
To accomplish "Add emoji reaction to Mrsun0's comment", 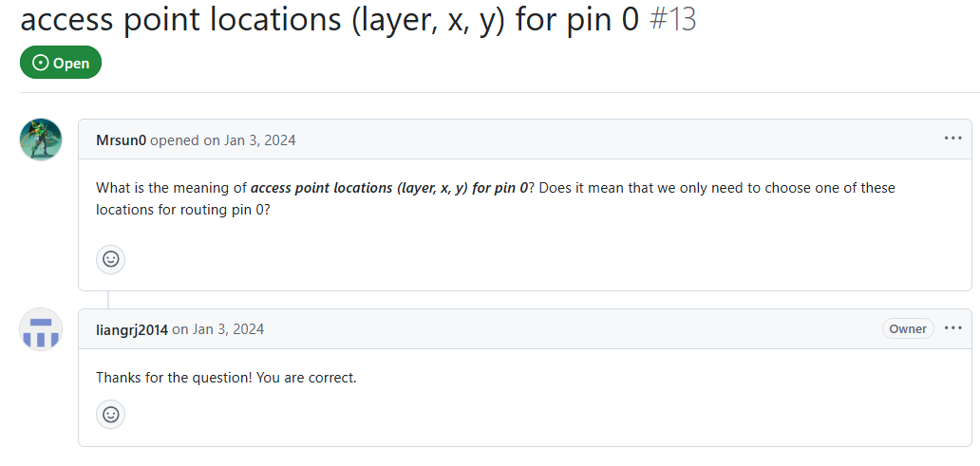I will pyautogui.click(x=110, y=259).
